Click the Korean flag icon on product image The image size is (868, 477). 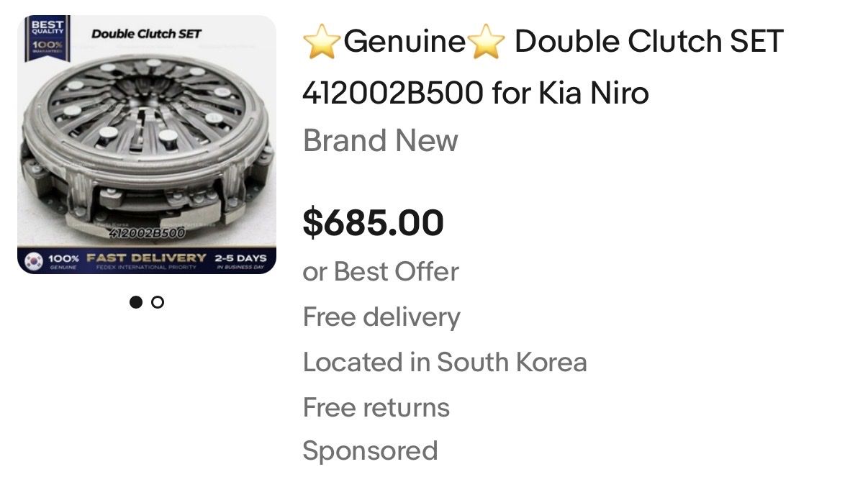35,260
